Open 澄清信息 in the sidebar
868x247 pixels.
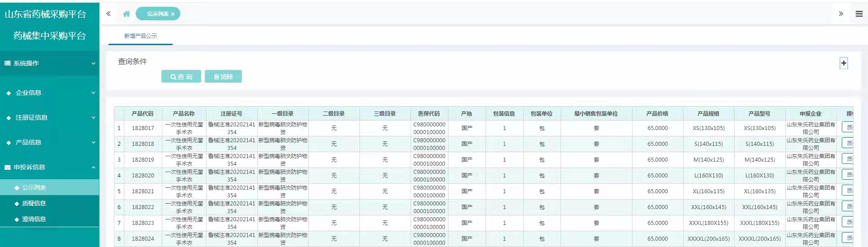(34, 219)
